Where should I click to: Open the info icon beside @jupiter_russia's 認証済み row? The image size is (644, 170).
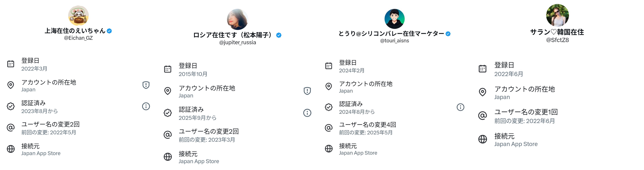click(x=307, y=113)
